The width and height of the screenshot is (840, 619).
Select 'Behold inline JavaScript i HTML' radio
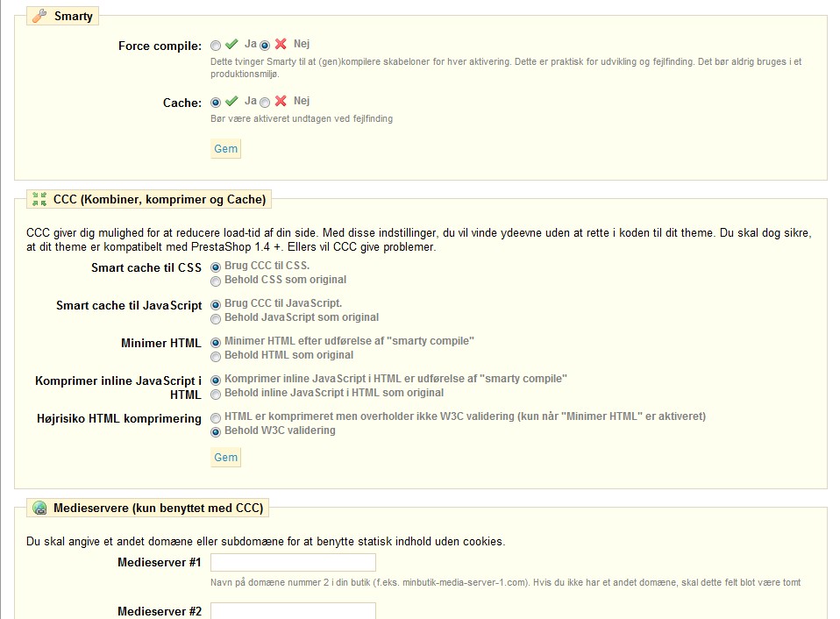point(216,395)
